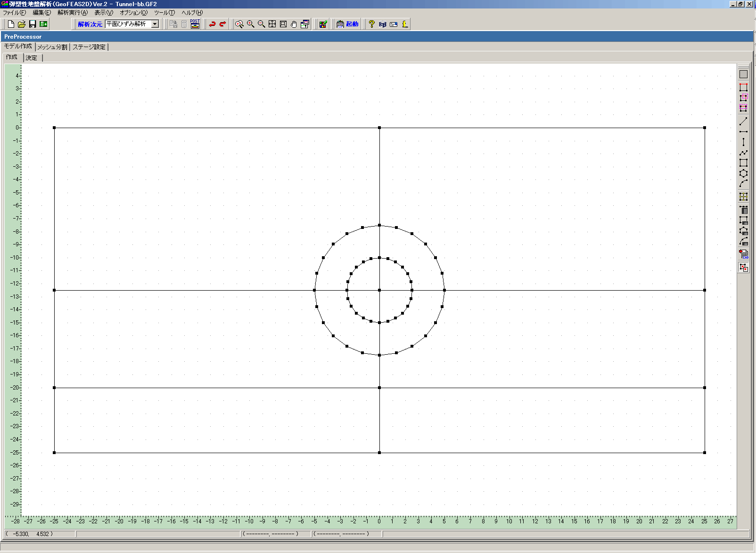The width and height of the screenshot is (756, 553).
Task: Create a new file with the blank page icon
Action: [x=11, y=24]
